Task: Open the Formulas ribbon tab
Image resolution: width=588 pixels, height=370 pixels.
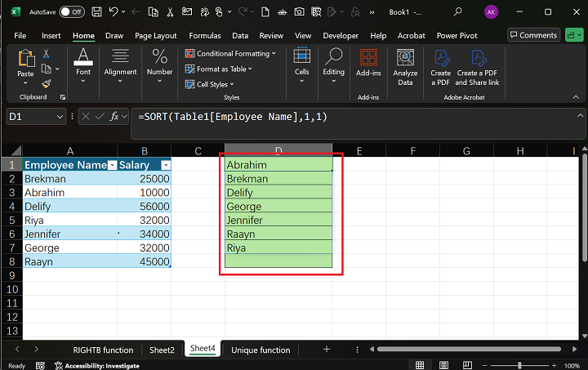Action: pyautogui.click(x=204, y=36)
